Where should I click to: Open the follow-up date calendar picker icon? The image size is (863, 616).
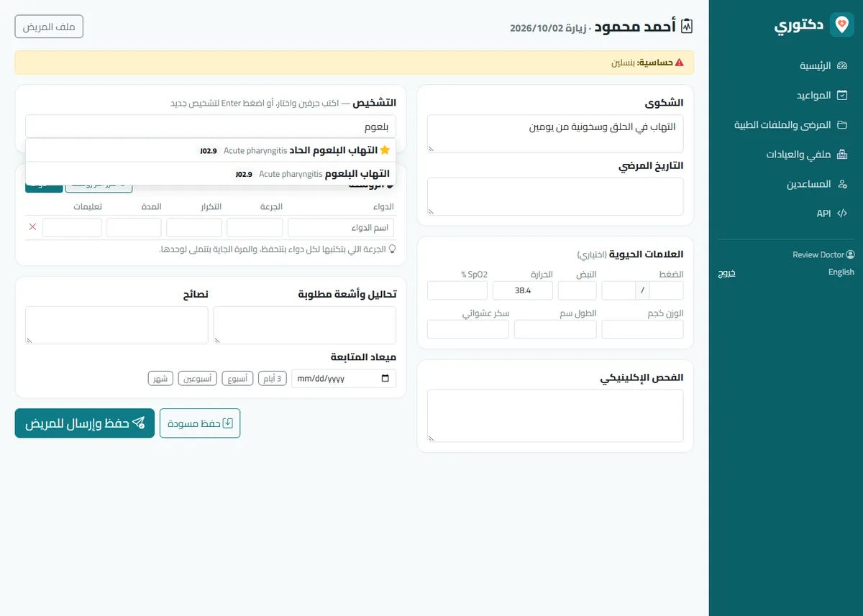click(385, 379)
